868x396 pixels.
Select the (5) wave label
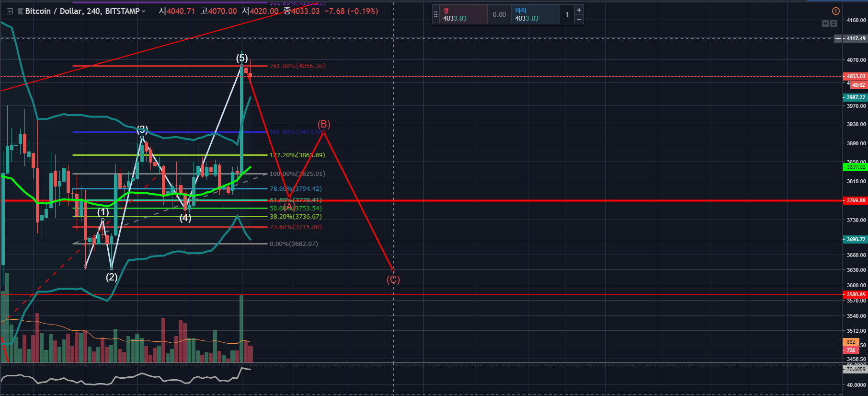[242, 58]
